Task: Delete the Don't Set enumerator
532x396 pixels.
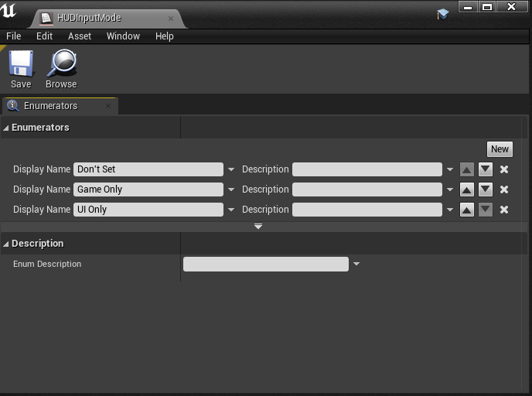Action: pos(504,169)
